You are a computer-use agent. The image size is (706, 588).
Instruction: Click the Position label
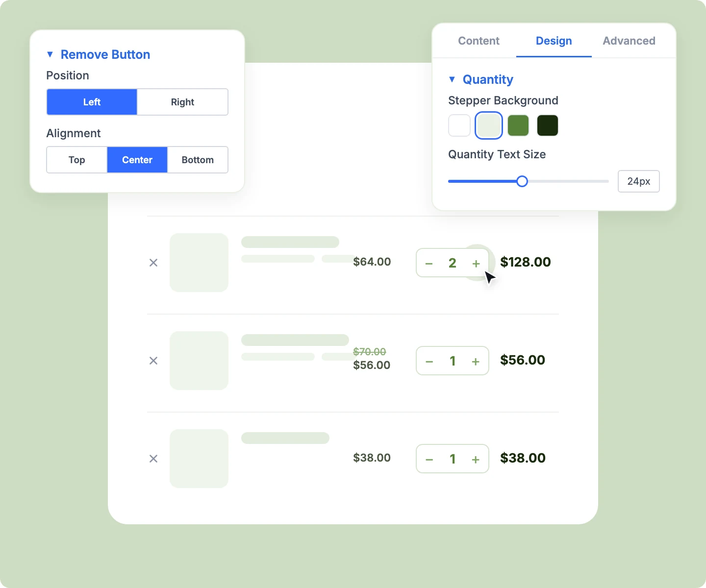pos(68,75)
